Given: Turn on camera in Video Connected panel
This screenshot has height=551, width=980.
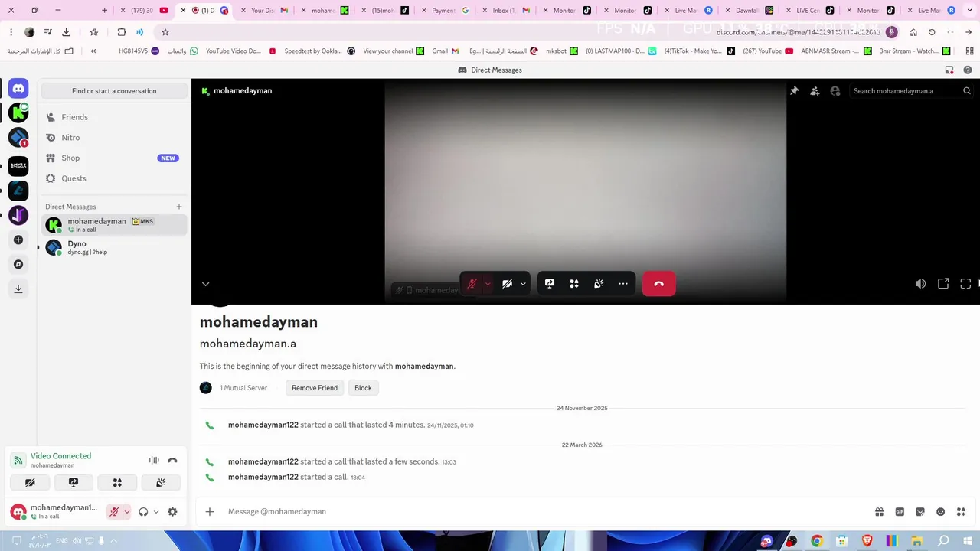Looking at the screenshot, I should (x=30, y=483).
